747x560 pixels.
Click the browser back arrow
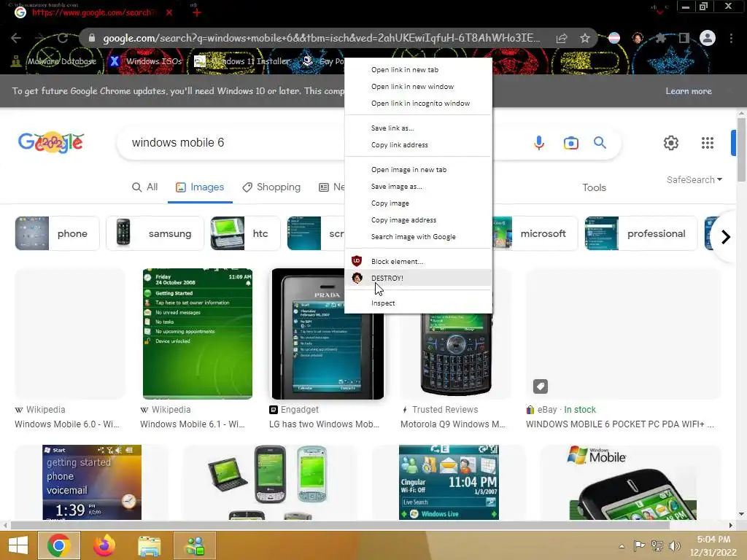16,38
